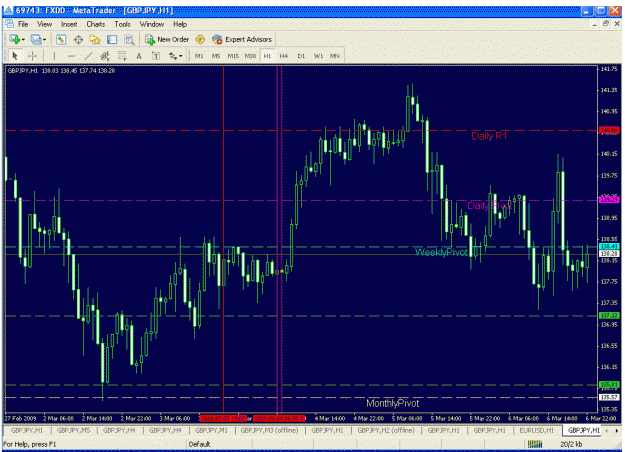Switch chart to H4 timeframe
625x452 pixels.
point(283,56)
